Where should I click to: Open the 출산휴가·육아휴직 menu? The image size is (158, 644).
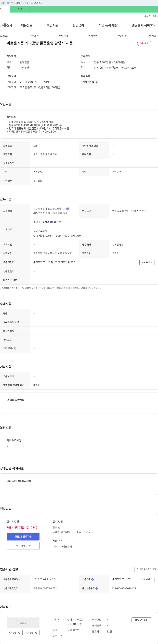click(x=144, y=25)
